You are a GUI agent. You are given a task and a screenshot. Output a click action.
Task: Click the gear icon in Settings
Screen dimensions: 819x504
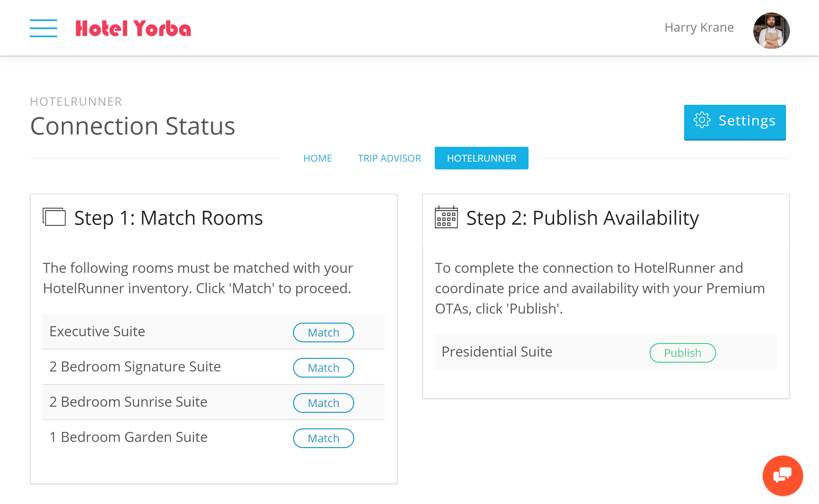[702, 120]
